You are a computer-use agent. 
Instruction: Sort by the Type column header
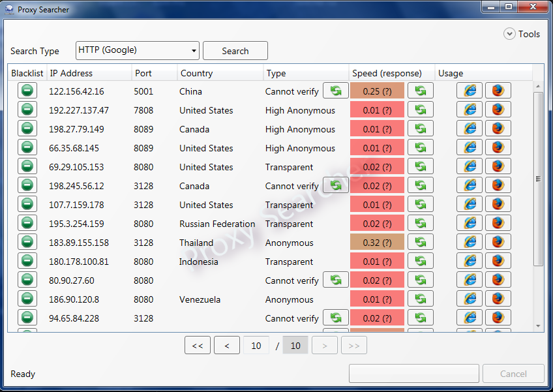click(x=306, y=73)
